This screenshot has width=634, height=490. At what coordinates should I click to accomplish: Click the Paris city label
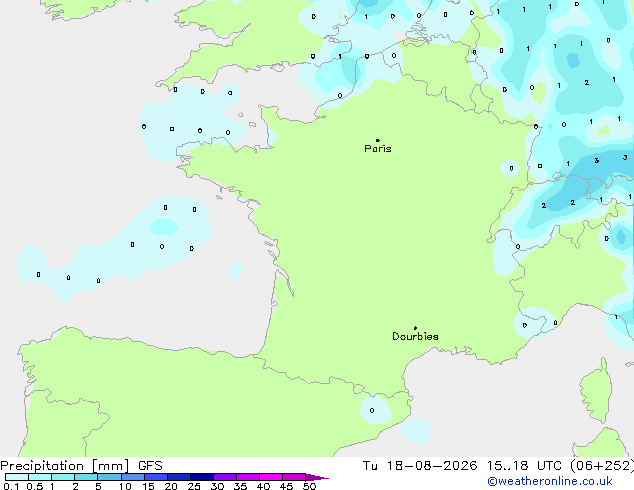[x=378, y=148]
